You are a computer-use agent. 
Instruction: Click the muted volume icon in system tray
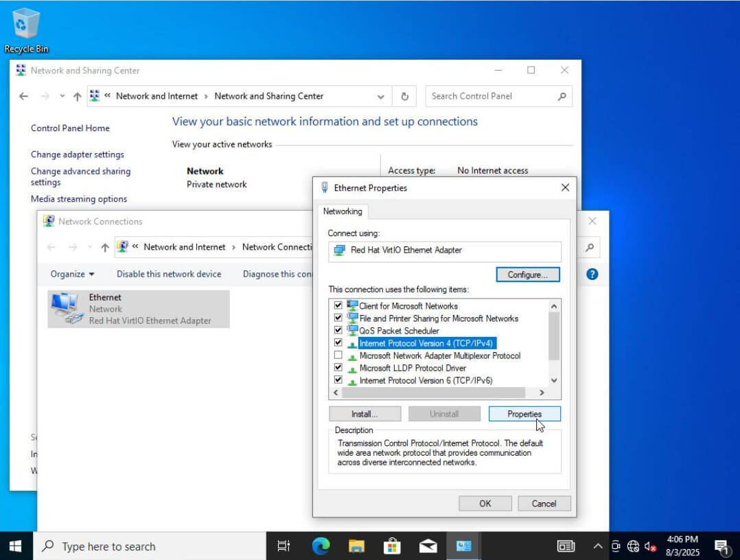click(650, 546)
